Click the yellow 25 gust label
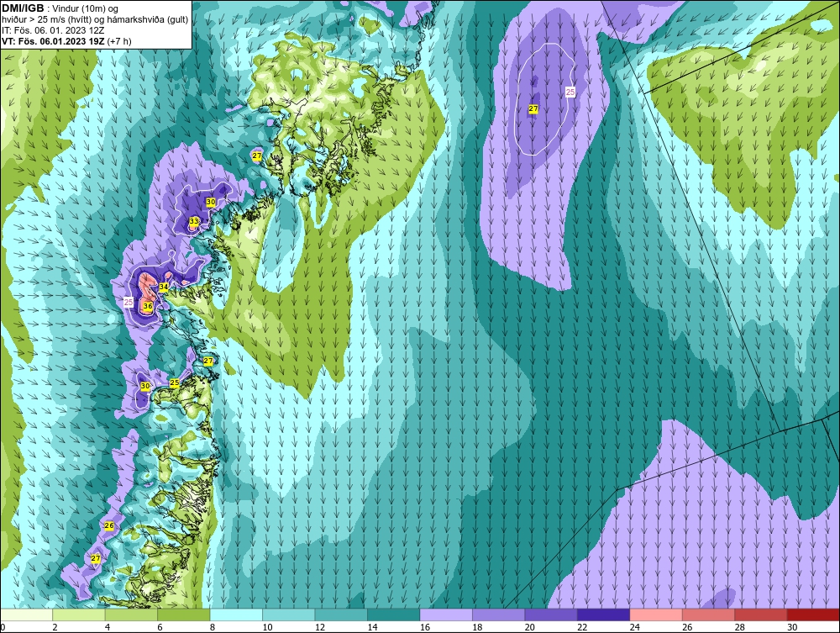The height and width of the screenshot is (633, 840). (175, 382)
